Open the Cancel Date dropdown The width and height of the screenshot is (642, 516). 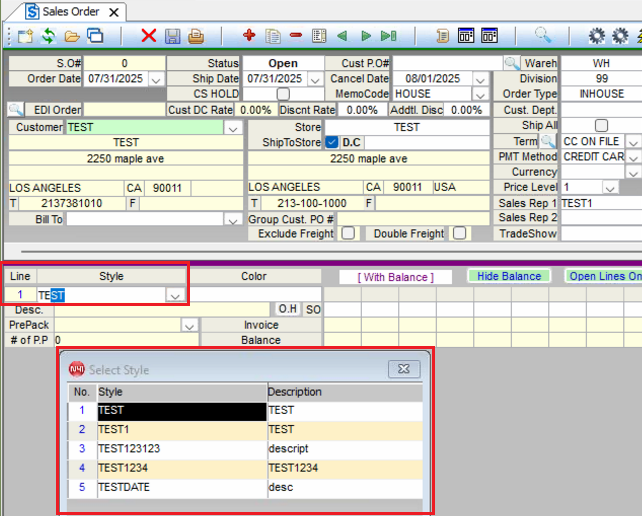click(x=480, y=79)
